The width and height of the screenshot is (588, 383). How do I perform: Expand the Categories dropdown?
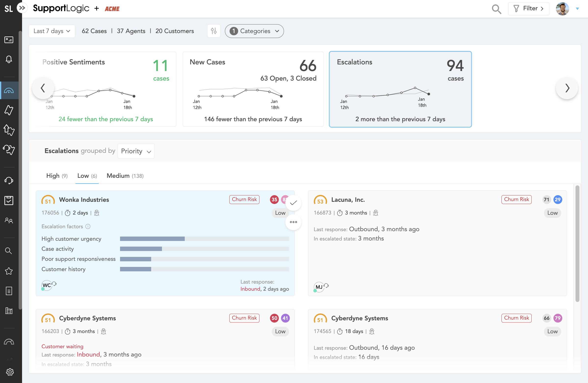click(x=254, y=31)
